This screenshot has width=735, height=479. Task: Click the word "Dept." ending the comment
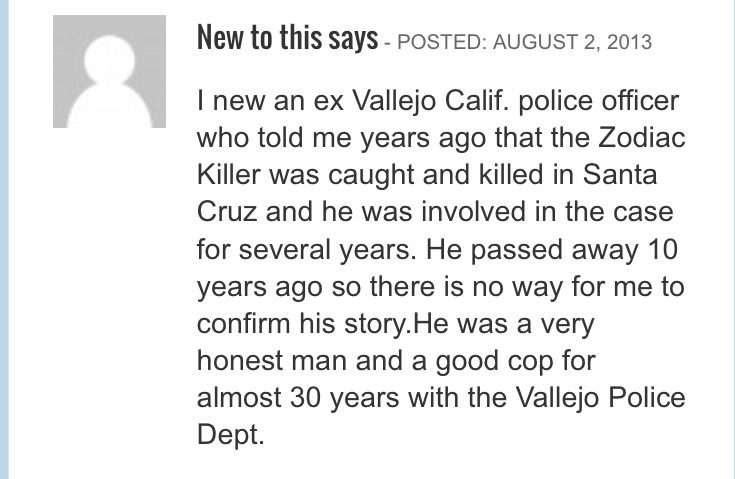pyautogui.click(x=231, y=435)
